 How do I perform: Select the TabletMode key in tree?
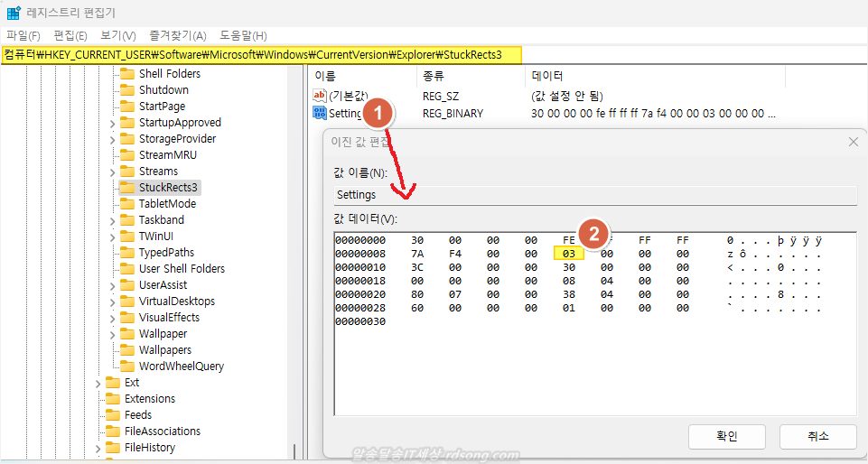point(167,204)
